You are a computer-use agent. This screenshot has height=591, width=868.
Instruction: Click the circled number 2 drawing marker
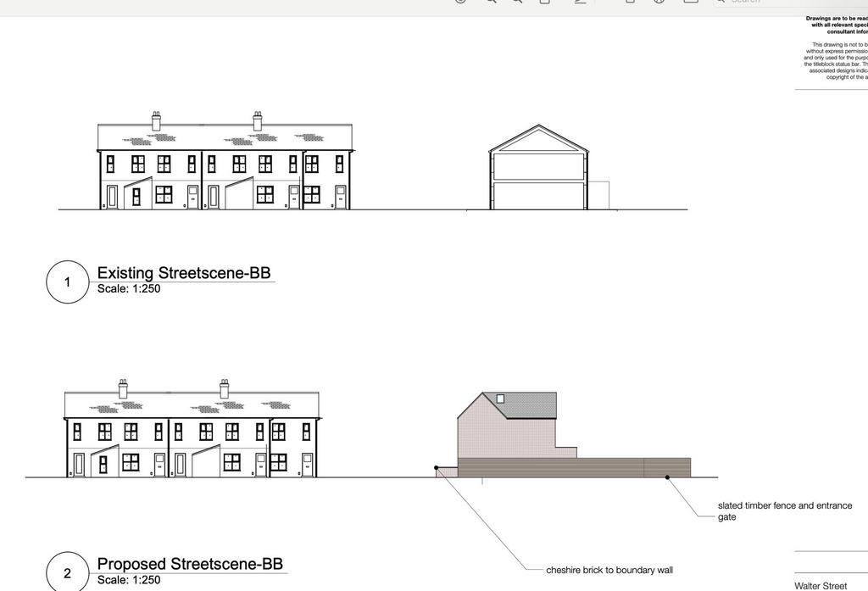point(68,572)
